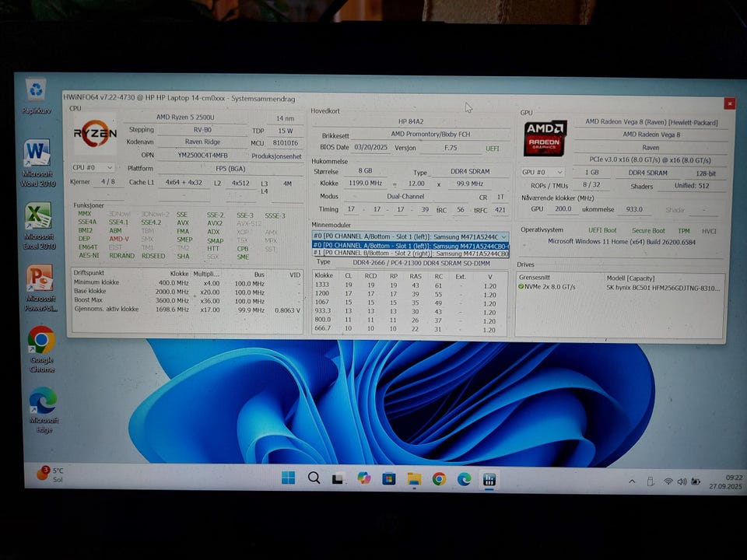This screenshot has width=747, height=560.
Task: Select AMD Promontory/Bixby FCH chipset field
Action: click(430, 135)
